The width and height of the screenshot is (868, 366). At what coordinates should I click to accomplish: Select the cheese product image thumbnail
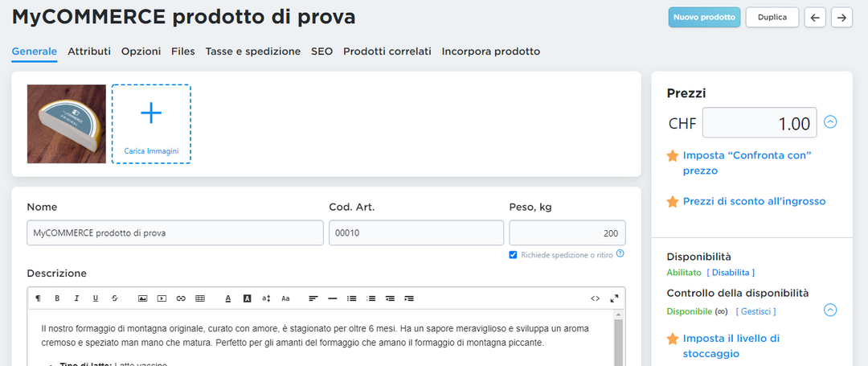[x=67, y=124]
